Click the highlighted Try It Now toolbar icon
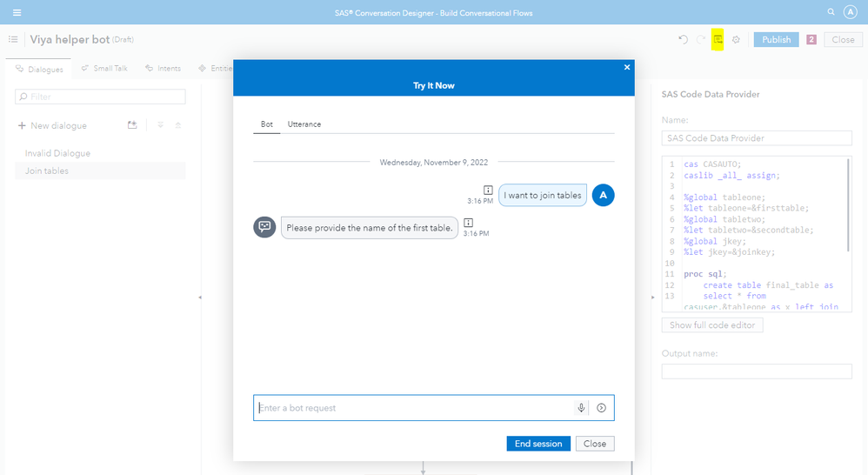868x475 pixels. tap(718, 39)
